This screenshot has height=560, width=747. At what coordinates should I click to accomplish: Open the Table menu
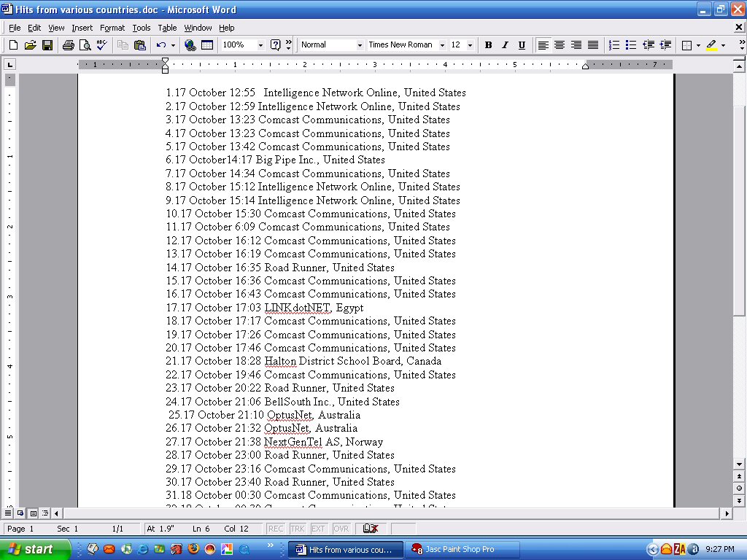167,28
